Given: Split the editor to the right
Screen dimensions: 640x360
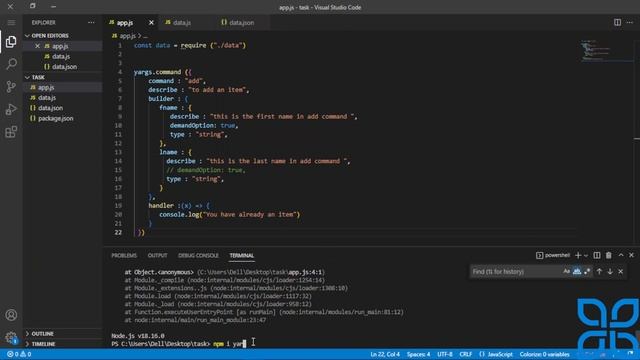Looking at the screenshot, I should (x=617, y=22).
